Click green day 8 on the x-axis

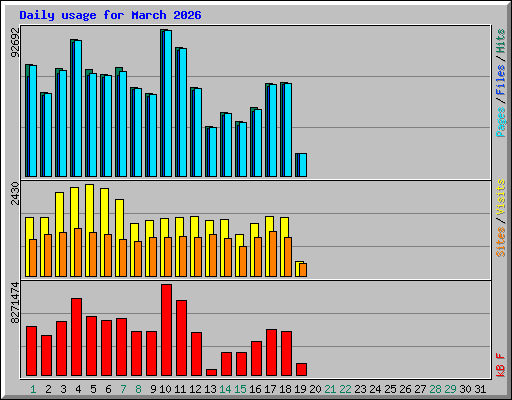tap(138, 389)
